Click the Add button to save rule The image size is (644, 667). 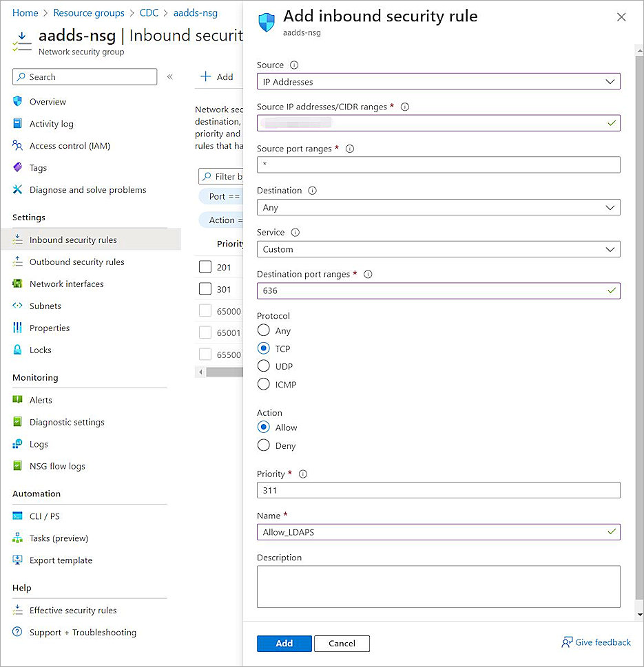click(x=284, y=643)
